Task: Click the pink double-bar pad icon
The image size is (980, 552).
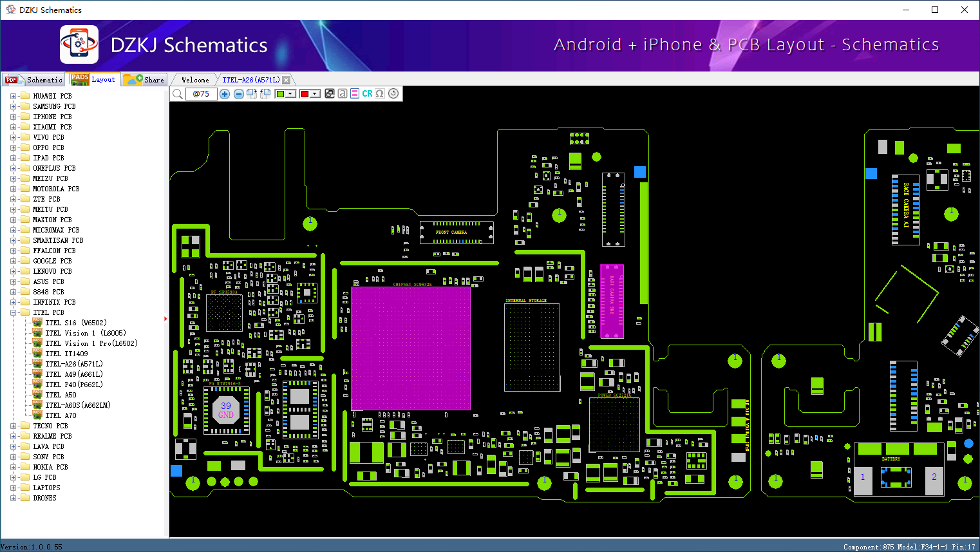Action: pyautogui.click(x=355, y=93)
